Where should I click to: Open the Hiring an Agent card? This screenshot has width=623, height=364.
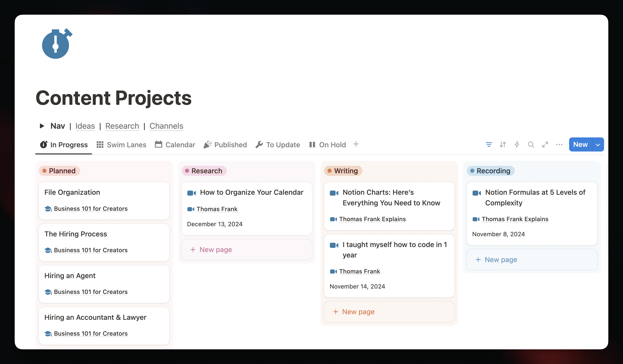pyautogui.click(x=104, y=284)
